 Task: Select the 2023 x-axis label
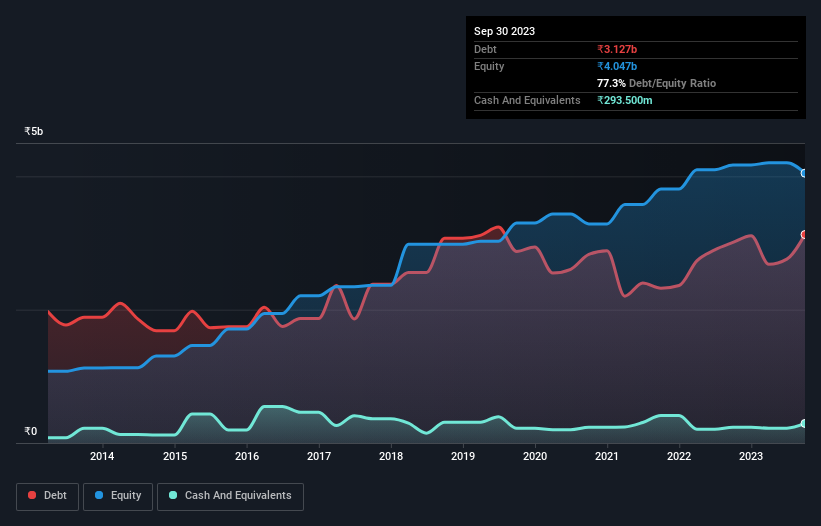pos(751,456)
